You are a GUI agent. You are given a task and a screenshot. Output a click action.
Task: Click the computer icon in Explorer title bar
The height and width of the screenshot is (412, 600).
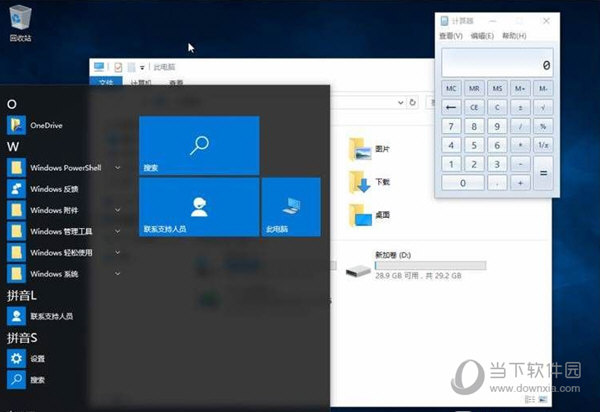coord(99,67)
